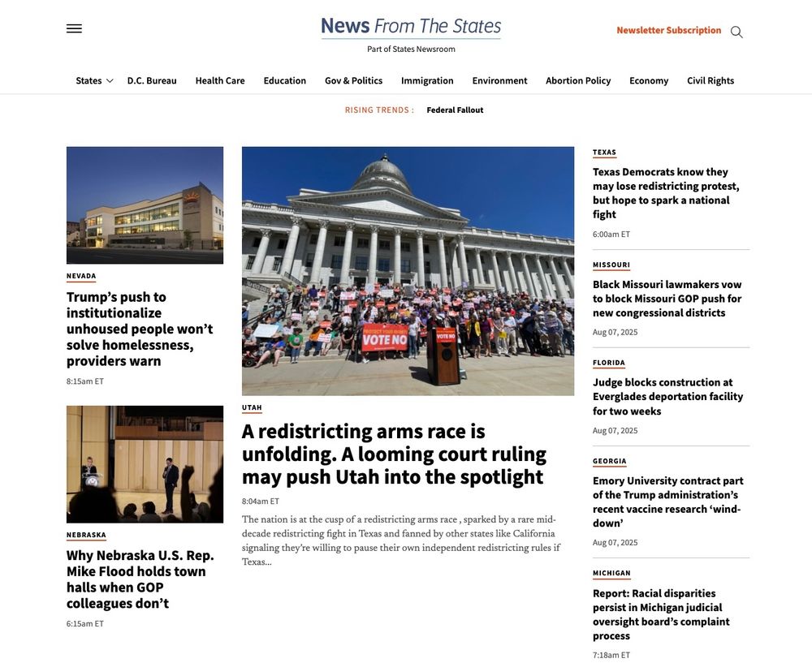
Task: Navigate to Immigration section
Action: [x=427, y=80]
